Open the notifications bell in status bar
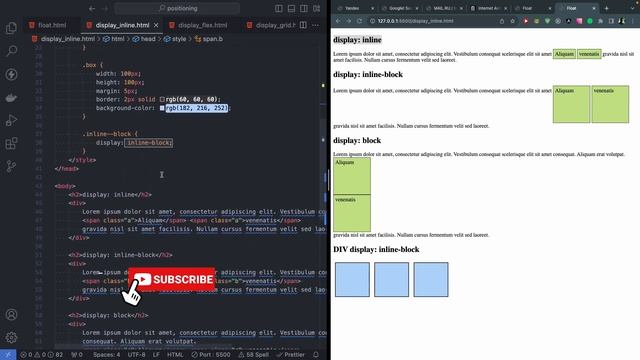The image size is (640, 360). pyautogui.click(x=316, y=355)
